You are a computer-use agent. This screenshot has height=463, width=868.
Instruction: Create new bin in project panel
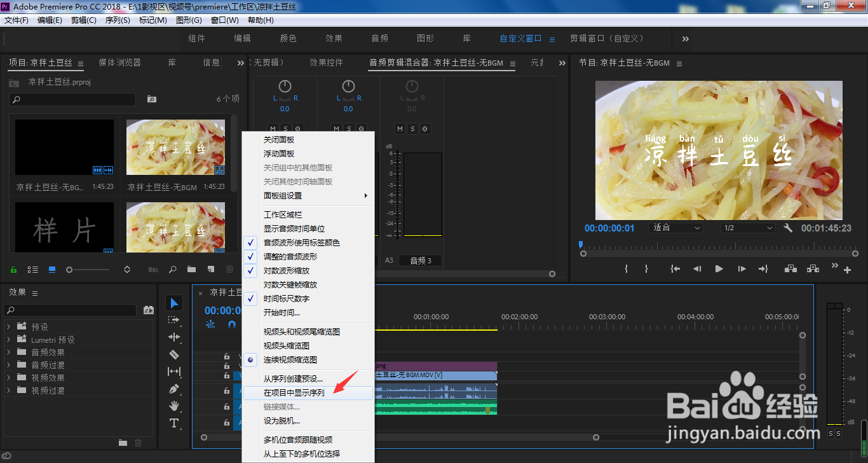point(191,270)
